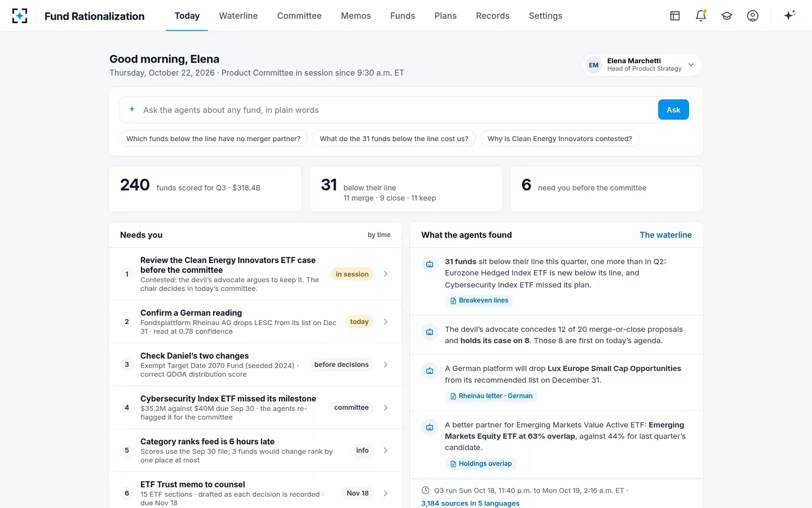Click the agent icon beside devil's advocate finding
This screenshot has height=508, width=812.
[430, 332]
